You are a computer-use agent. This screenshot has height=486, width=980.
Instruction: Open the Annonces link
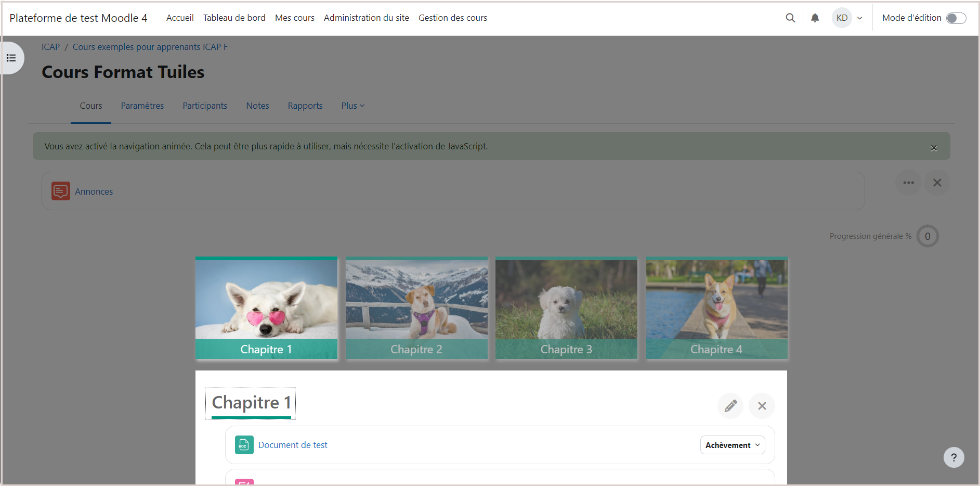[x=94, y=191]
